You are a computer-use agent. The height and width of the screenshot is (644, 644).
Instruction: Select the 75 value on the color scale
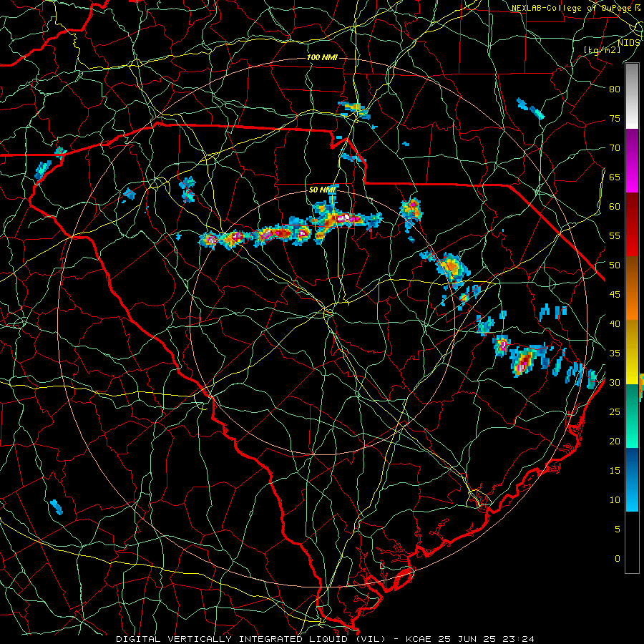[x=615, y=118]
